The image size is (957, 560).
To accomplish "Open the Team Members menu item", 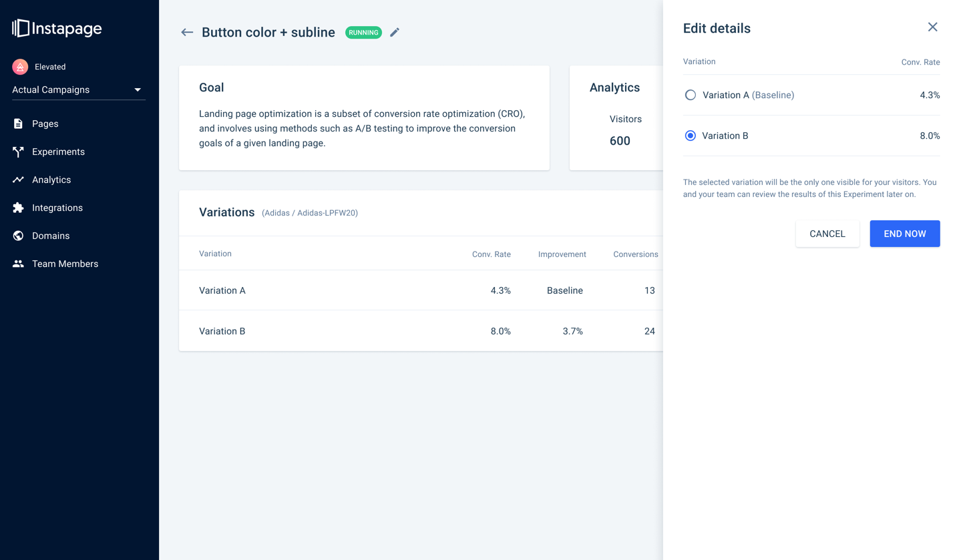I will tap(65, 264).
